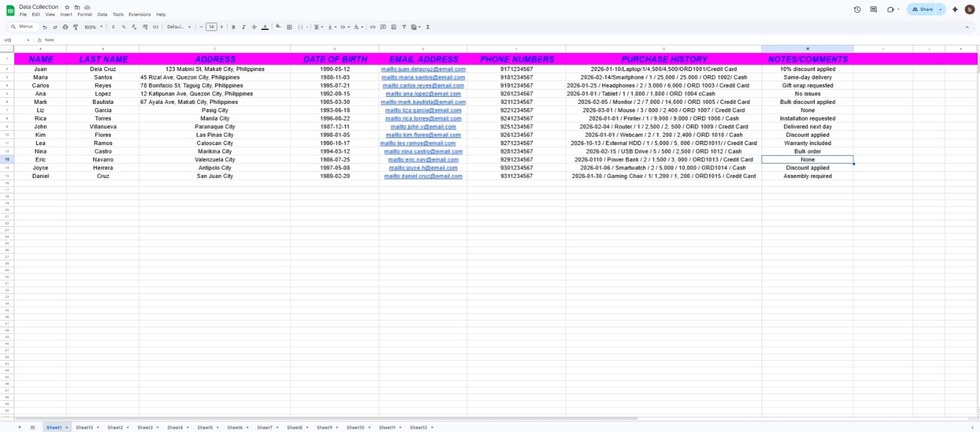Decrease font size with minus button
Screen dimensions: 980x432
point(201,27)
